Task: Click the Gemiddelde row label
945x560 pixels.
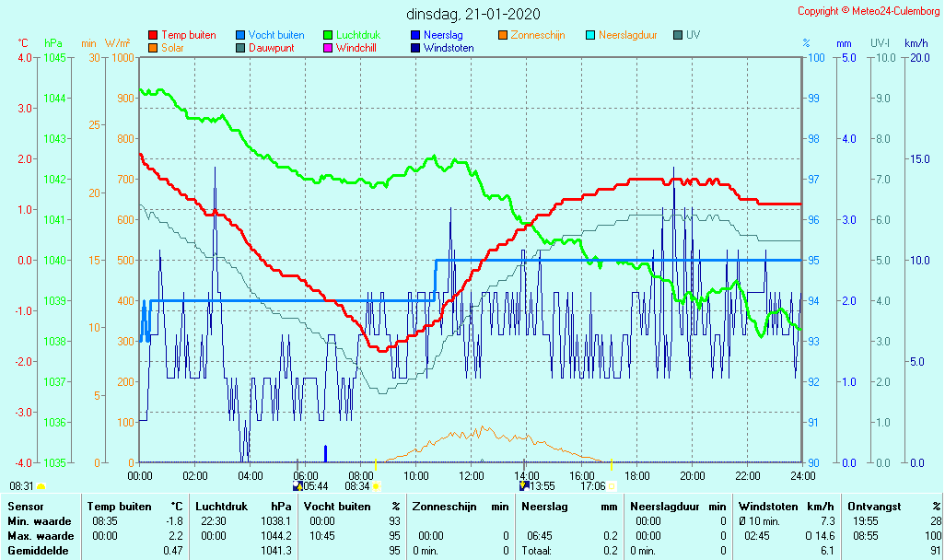Action: pos(41,551)
